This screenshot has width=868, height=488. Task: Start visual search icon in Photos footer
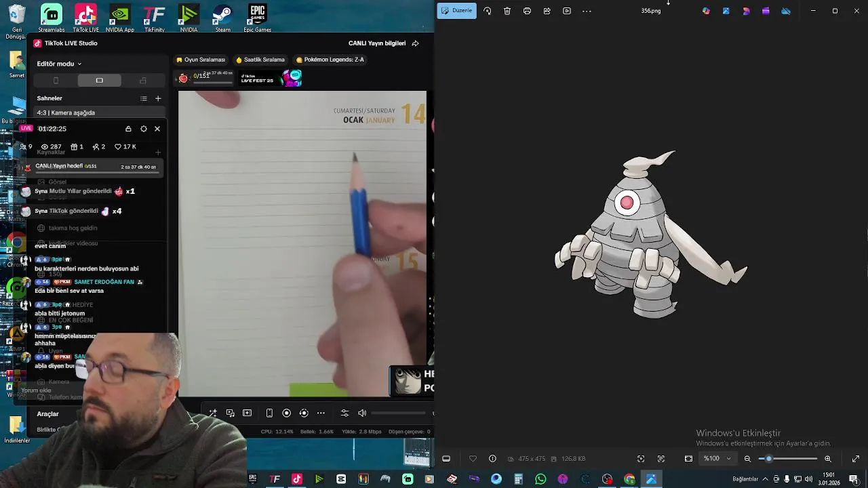point(641,459)
